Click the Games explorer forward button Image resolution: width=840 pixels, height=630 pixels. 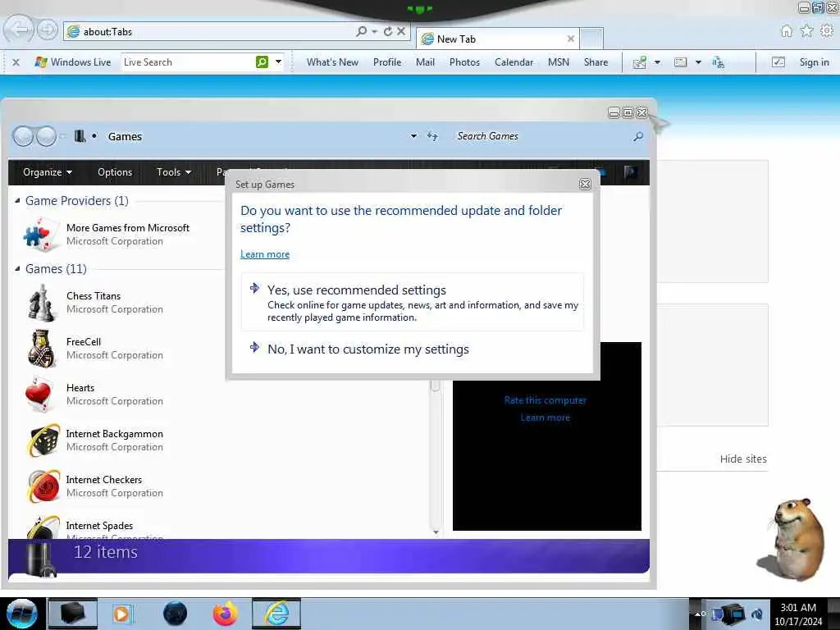tap(46, 136)
